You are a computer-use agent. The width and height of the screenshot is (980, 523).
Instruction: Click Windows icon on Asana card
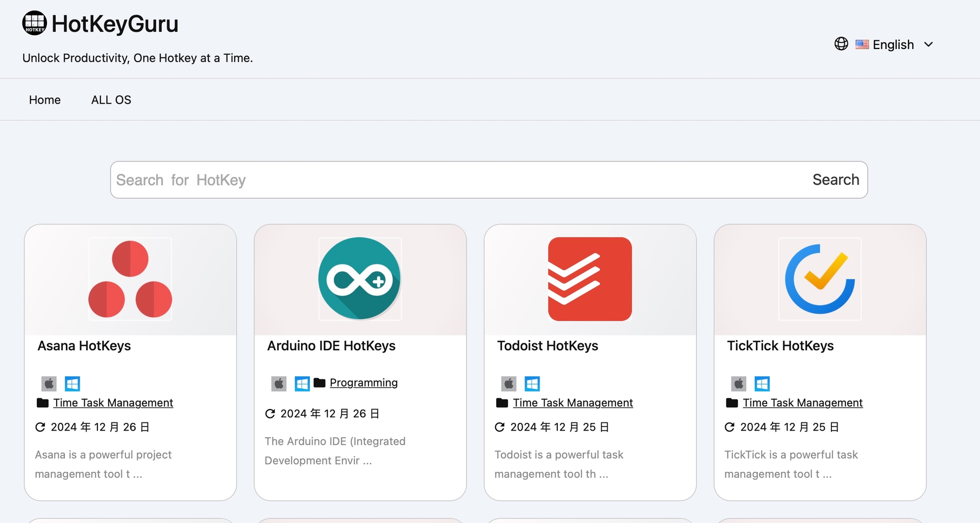pyautogui.click(x=72, y=384)
